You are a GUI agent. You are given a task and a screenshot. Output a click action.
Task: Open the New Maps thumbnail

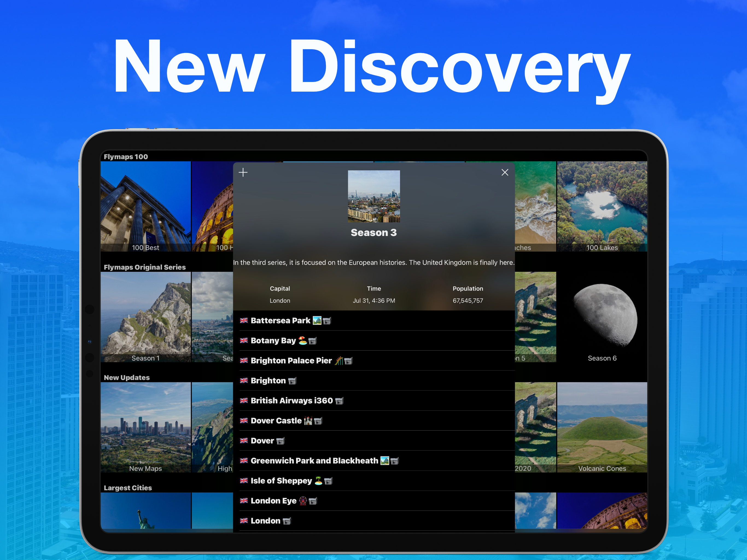[x=145, y=427]
